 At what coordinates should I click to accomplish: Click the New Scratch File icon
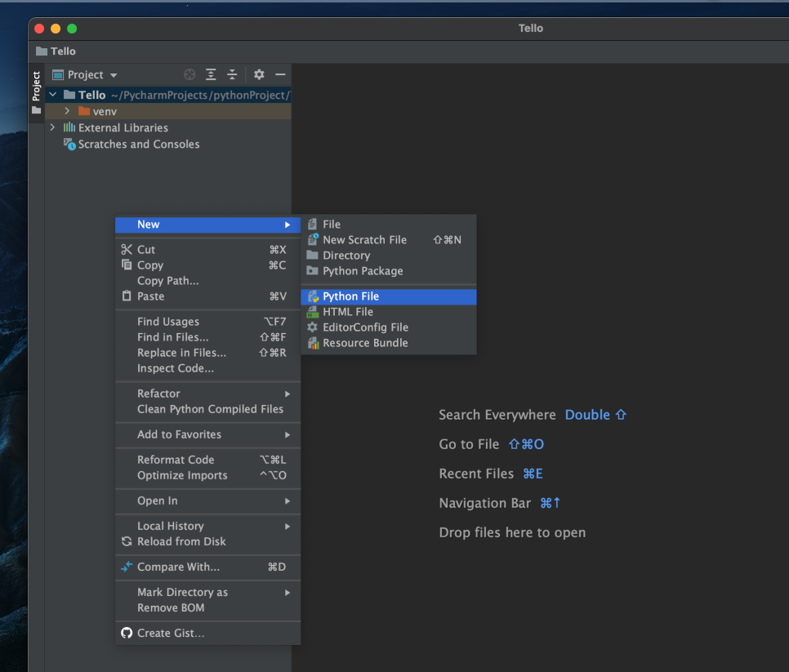[x=313, y=239]
